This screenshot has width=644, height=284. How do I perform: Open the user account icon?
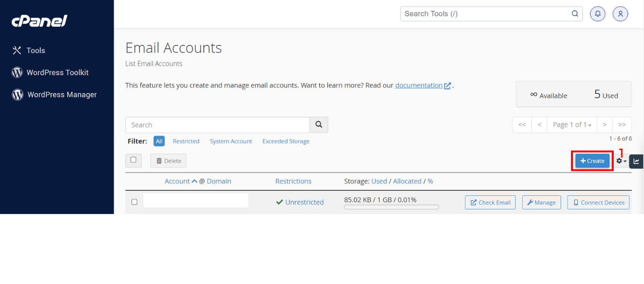pyautogui.click(x=620, y=14)
